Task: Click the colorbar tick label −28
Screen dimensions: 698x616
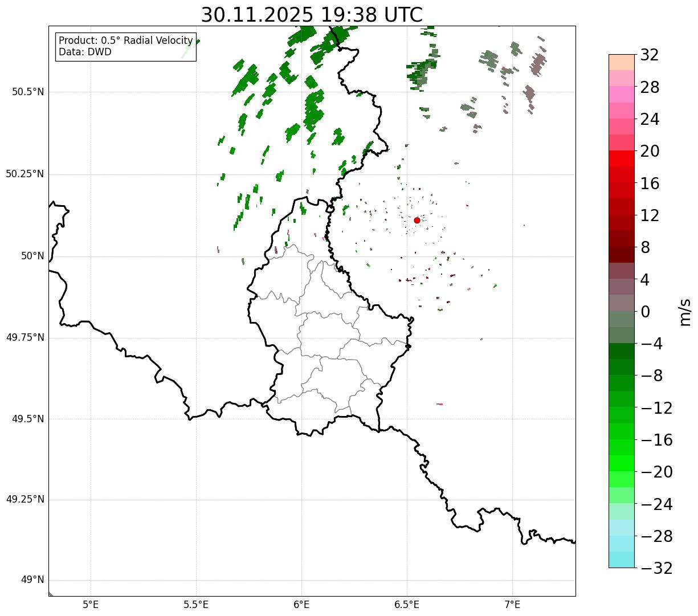Action: coord(656,536)
